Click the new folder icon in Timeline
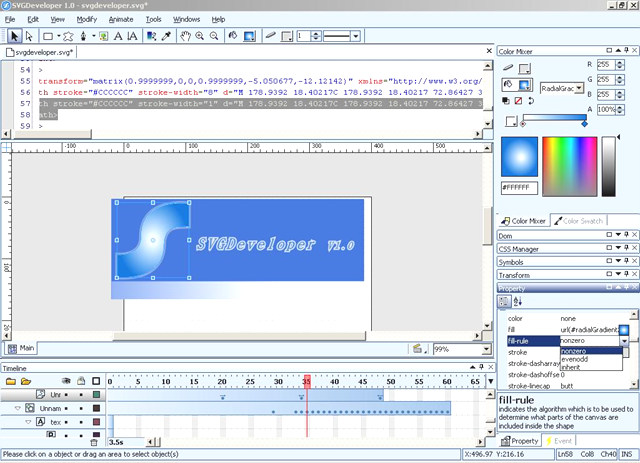 (x=11, y=382)
